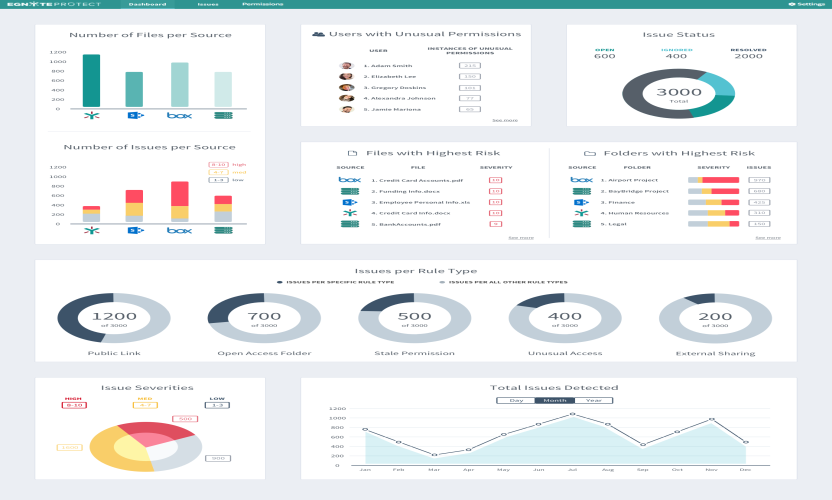Switch chart to Day view
This screenshot has height=500, width=832.
(515, 400)
